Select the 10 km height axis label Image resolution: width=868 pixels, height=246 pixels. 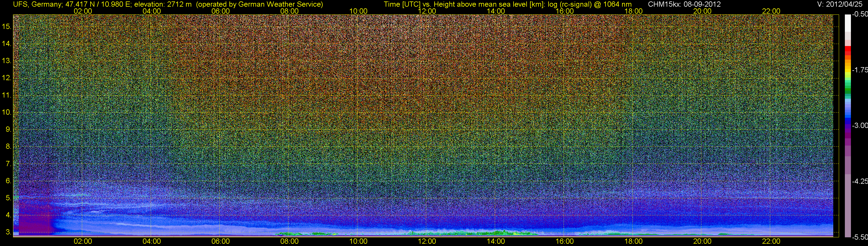click(6, 112)
